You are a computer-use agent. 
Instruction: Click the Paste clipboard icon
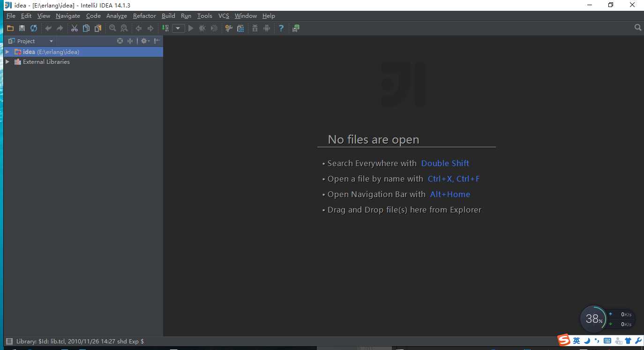pos(98,28)
